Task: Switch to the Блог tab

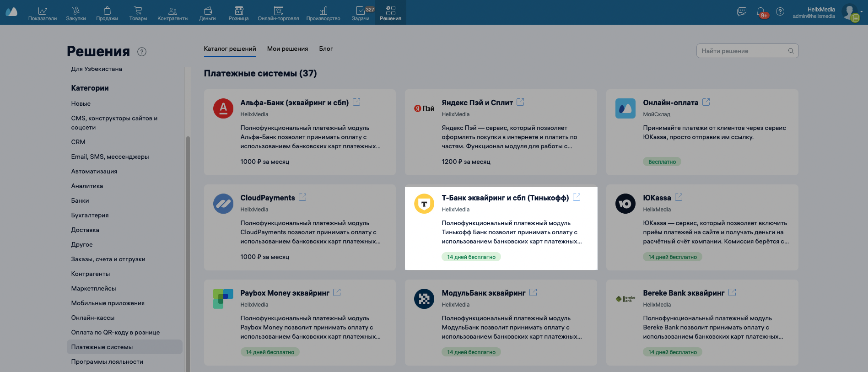Action: (326, 49)
